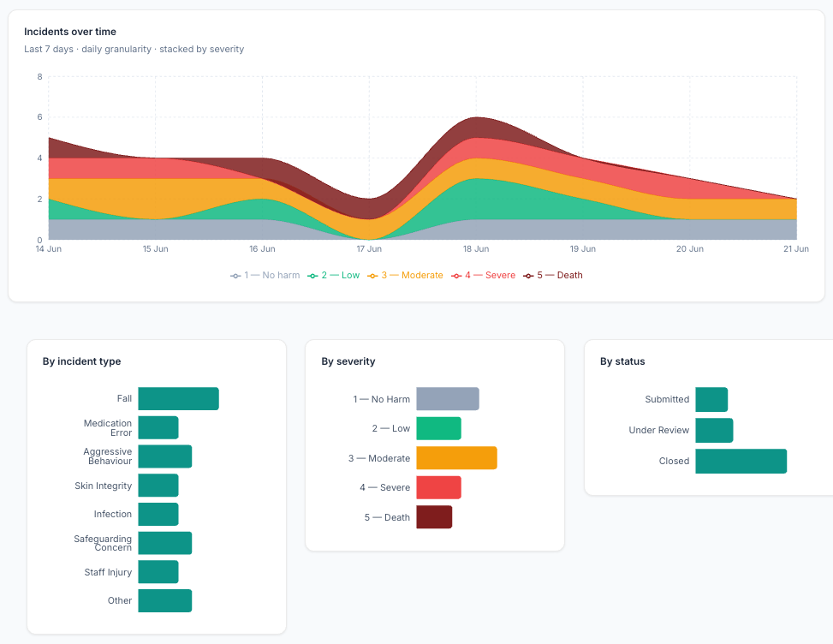This screenshot has width=833, height=644.
Task: Select the Under Review status bar
Action: coord(714,431)
